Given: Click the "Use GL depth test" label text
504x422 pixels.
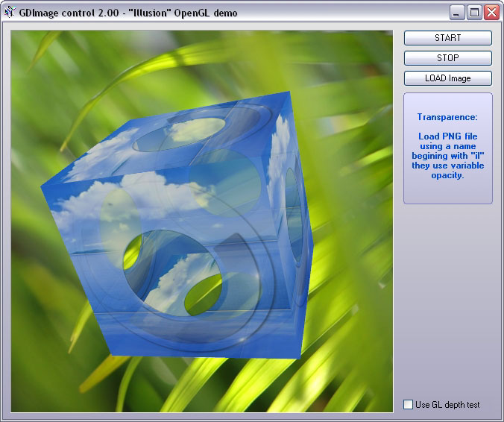Looking at the screenshot, I should (x=447, y=405).
